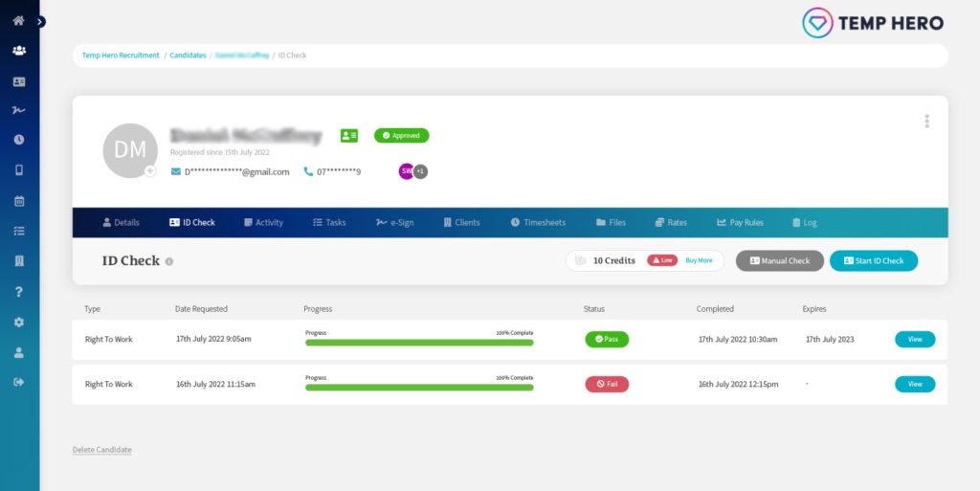This screenshot has width=980, height=491.
Task: Open the e-Sign signature icon in sidebar
Action: (x=19, y=111)
